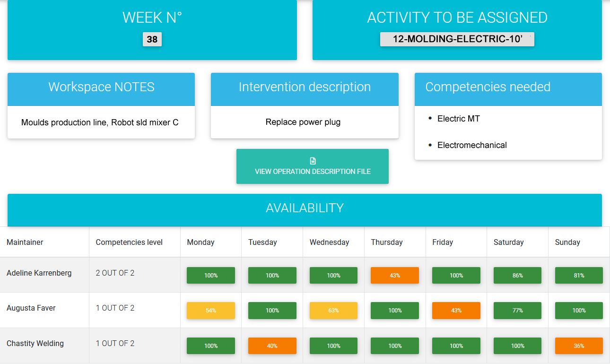Click Augusta Faver's 54% Monday availability
The height and width of the screenshot is (364, 610).
pyautogui.click(x=211, y=311)
